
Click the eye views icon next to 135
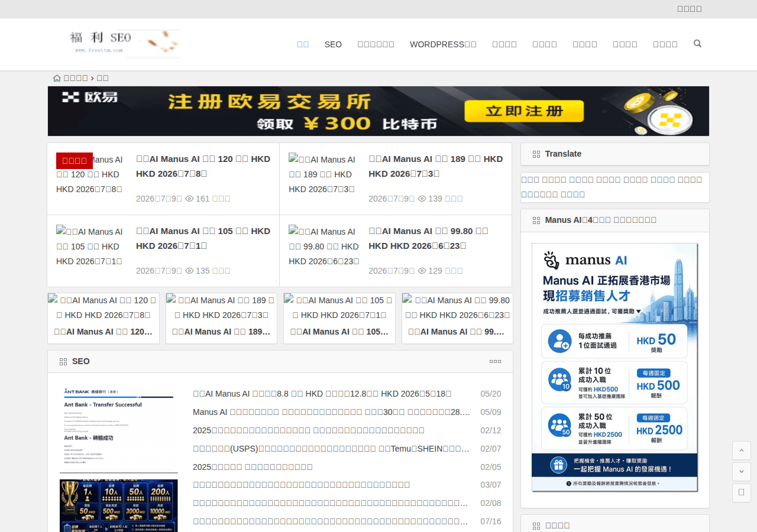tap(189, 271)
